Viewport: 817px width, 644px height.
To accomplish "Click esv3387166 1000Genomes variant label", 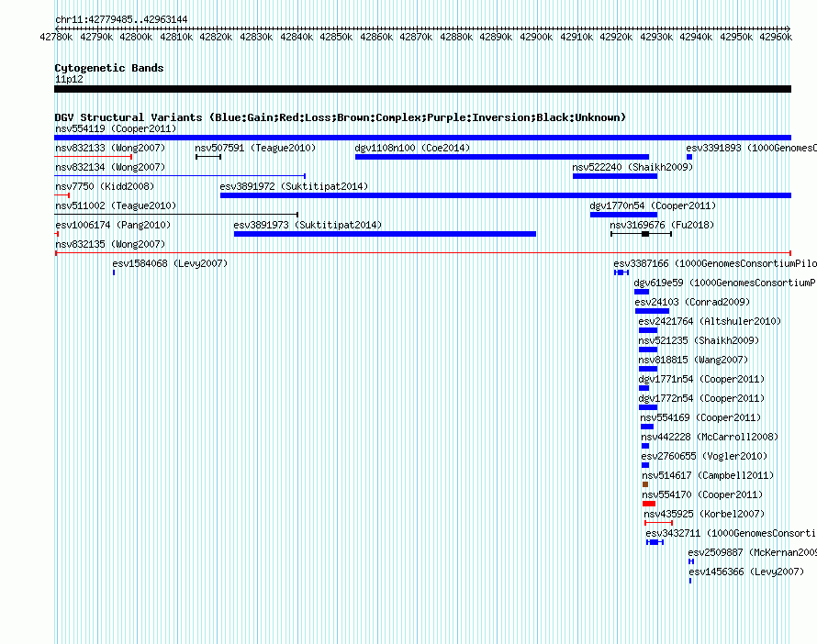I will point(715,263).
